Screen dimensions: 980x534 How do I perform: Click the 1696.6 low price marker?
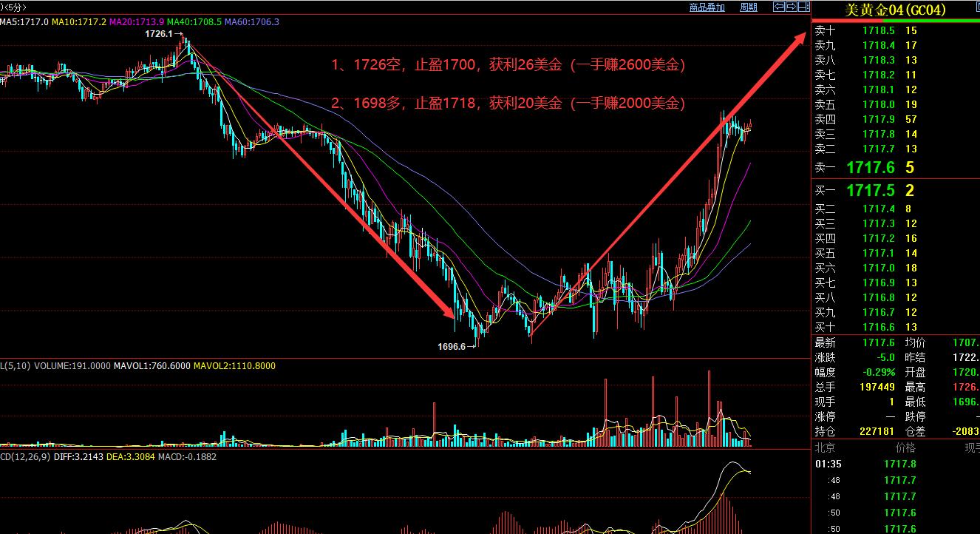(x=452, y=346)
